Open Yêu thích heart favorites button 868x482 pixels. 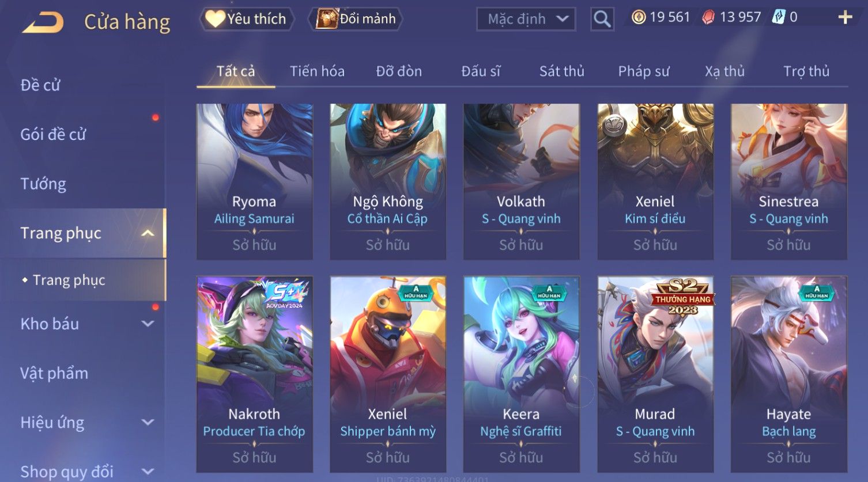247,19
